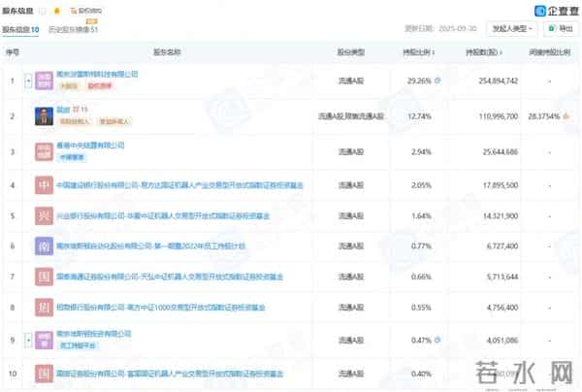This screenshot has height=392, width=582.
Task: Open the row 4 中国建设银行 fund link
Action: click(179, 185)
